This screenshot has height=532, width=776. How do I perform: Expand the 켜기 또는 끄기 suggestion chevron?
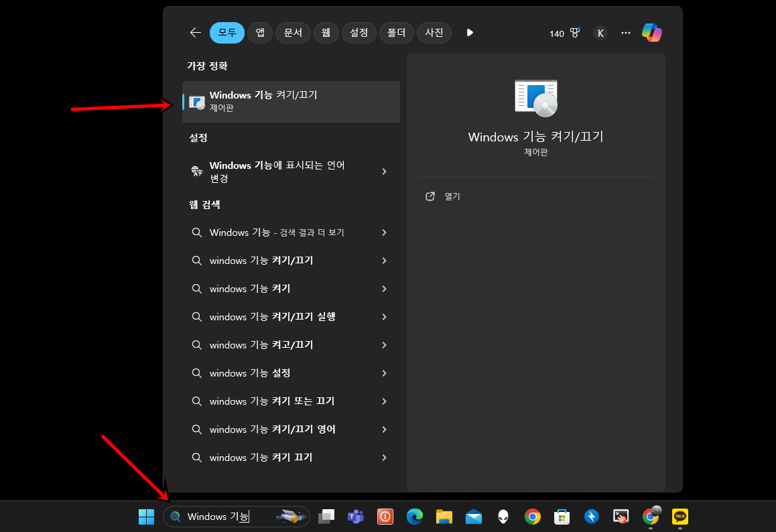click(x=384, y=401)
